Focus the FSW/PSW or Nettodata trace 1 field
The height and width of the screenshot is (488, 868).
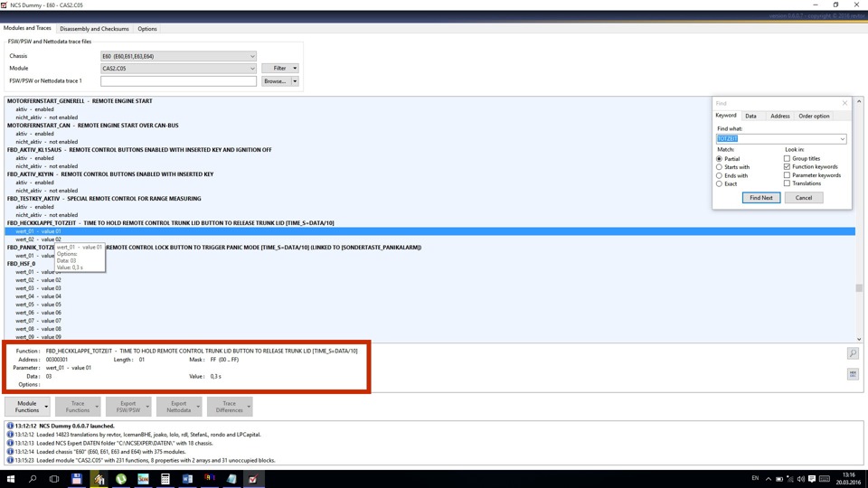coord(178,81)
